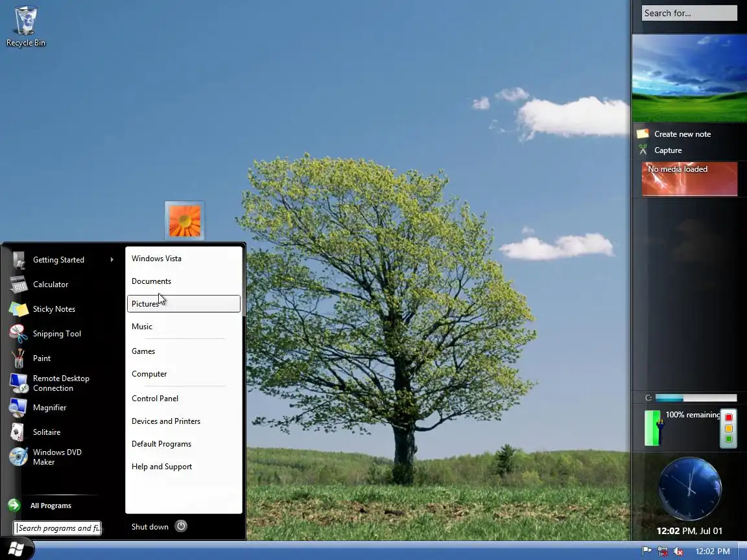Click the green light on traffic-light gadget
Viewport: 747px width, 560px height.
(x=728, y=439)
